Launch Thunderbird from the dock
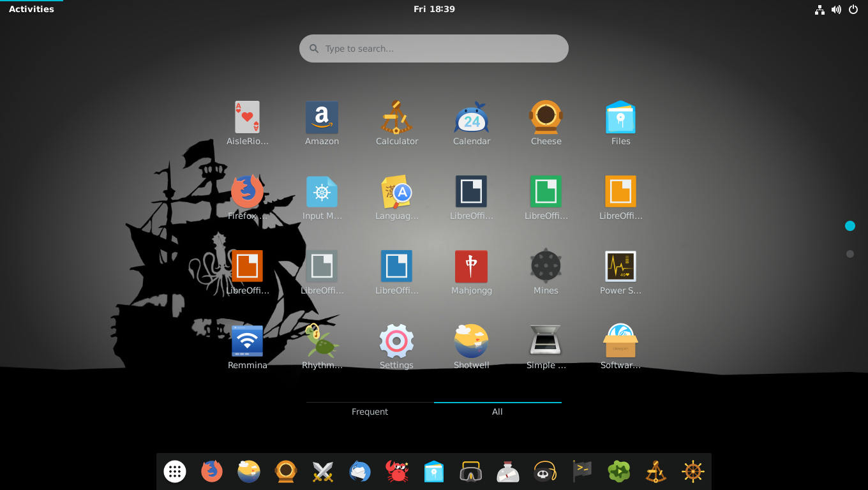Screen dimensions: 868x490 360,471
